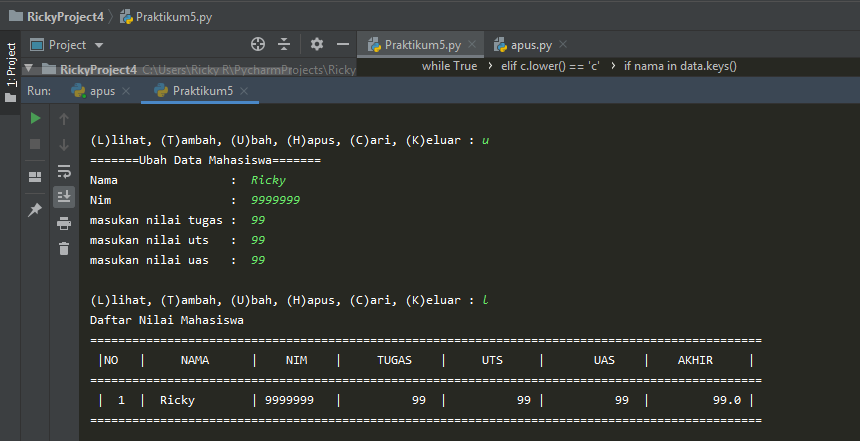Click the Restore Layout icon in Run panel
860x441 pixels.
tap(35, 177)
